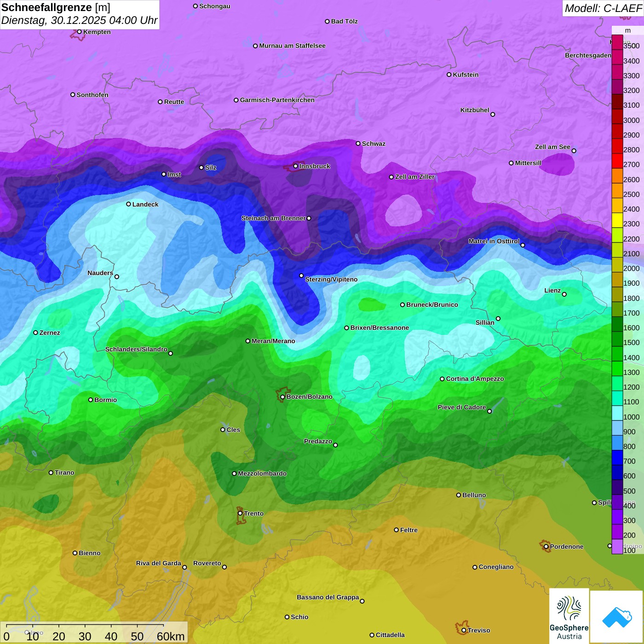Click the Mittersill label
The height and width of the screenshot is (644, 644).
[528, 163]
